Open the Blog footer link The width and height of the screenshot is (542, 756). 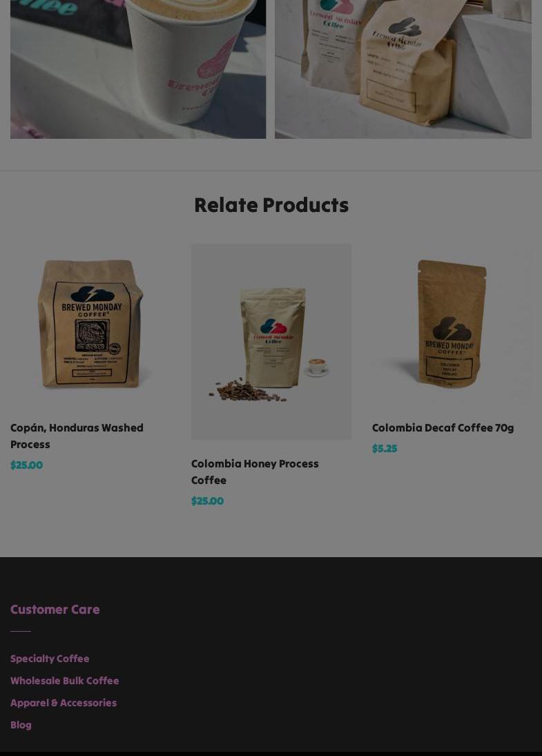tap(21, 725)
